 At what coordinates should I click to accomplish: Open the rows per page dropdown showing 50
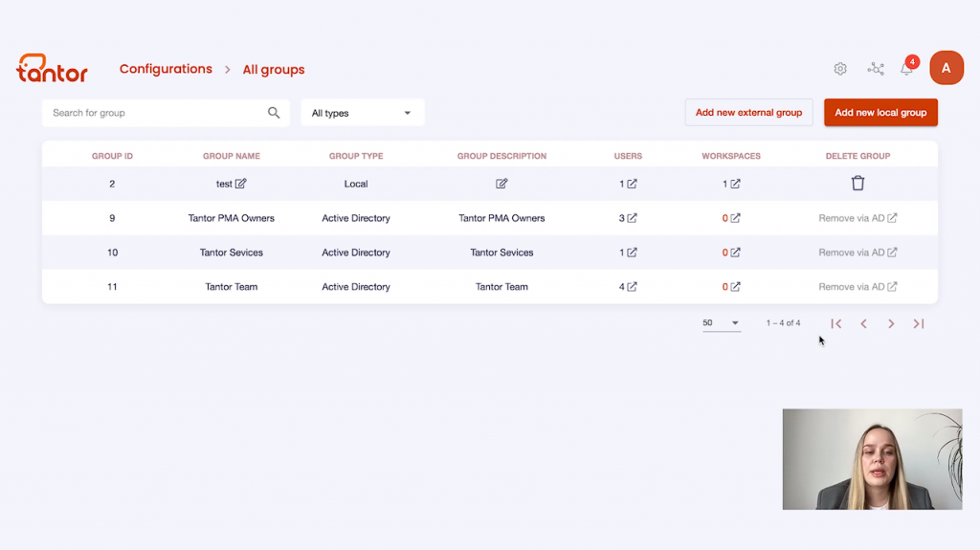[722, 323]
